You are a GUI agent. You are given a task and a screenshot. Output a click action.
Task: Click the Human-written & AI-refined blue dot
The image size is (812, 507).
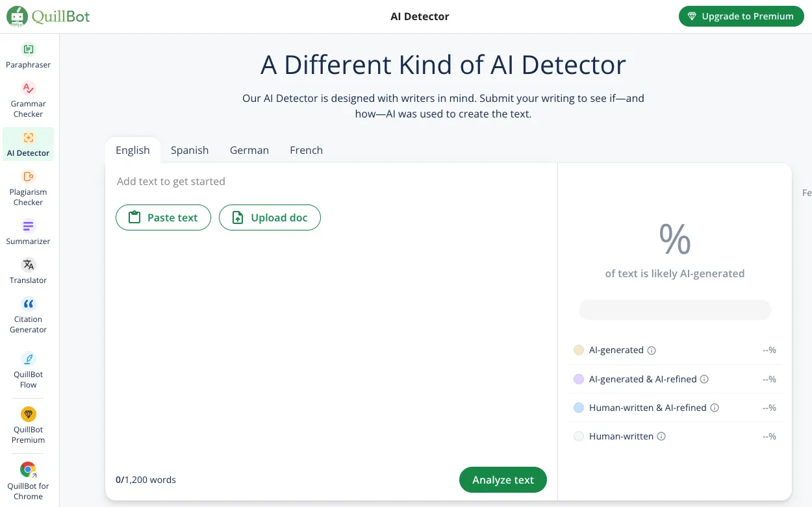tap(579, 408)
